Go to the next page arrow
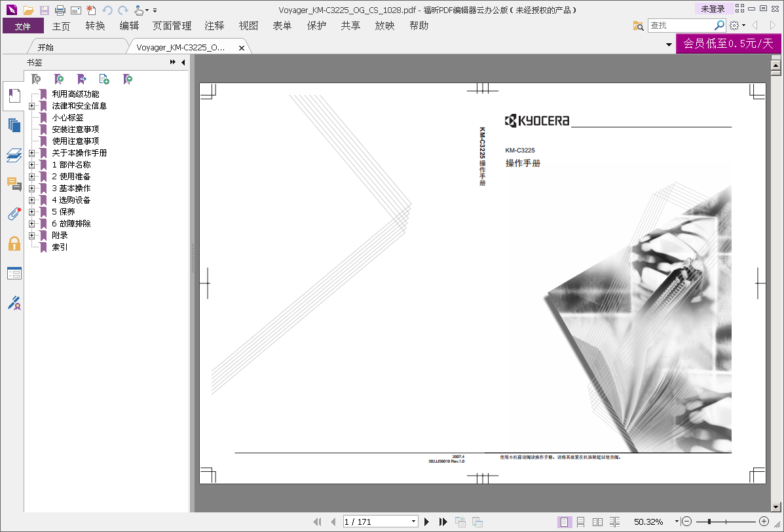The height and width of the screenshot is (532, 784). click(x=426, y=522)
